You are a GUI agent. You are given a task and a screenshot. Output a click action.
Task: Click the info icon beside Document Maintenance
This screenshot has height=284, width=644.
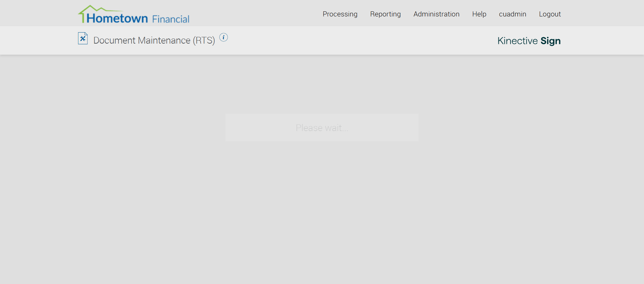coord(223,38)
